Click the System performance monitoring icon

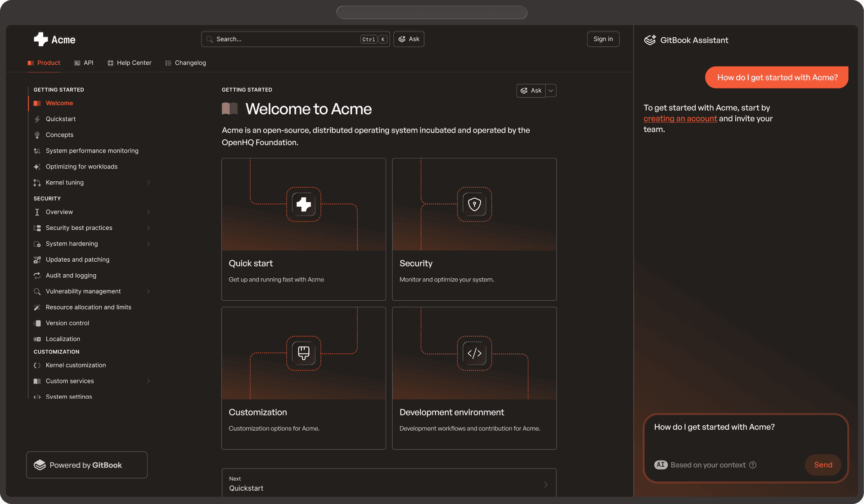[x=37, y=151]
